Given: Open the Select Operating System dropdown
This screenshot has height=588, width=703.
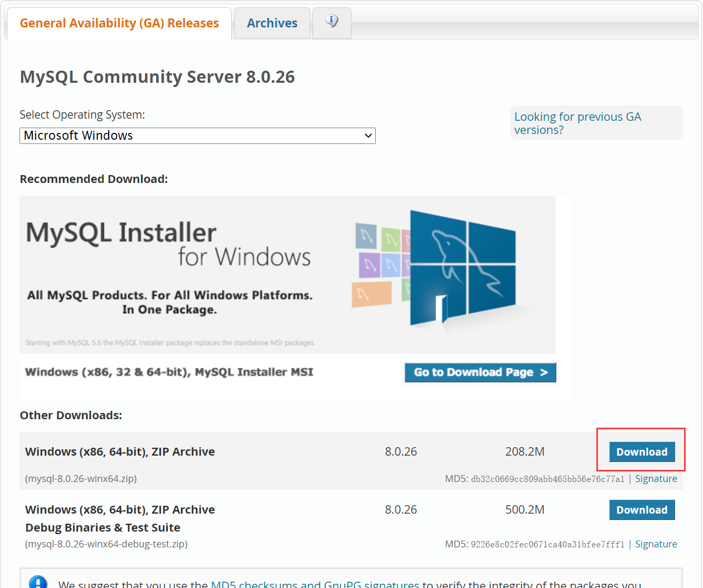Looking at the screenshot, I should point(197,136).
